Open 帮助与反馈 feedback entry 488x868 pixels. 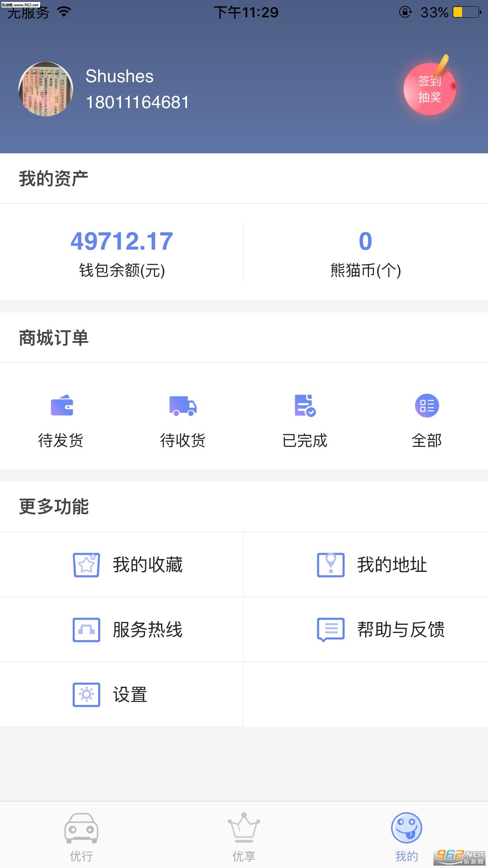[x=366, y=629]
